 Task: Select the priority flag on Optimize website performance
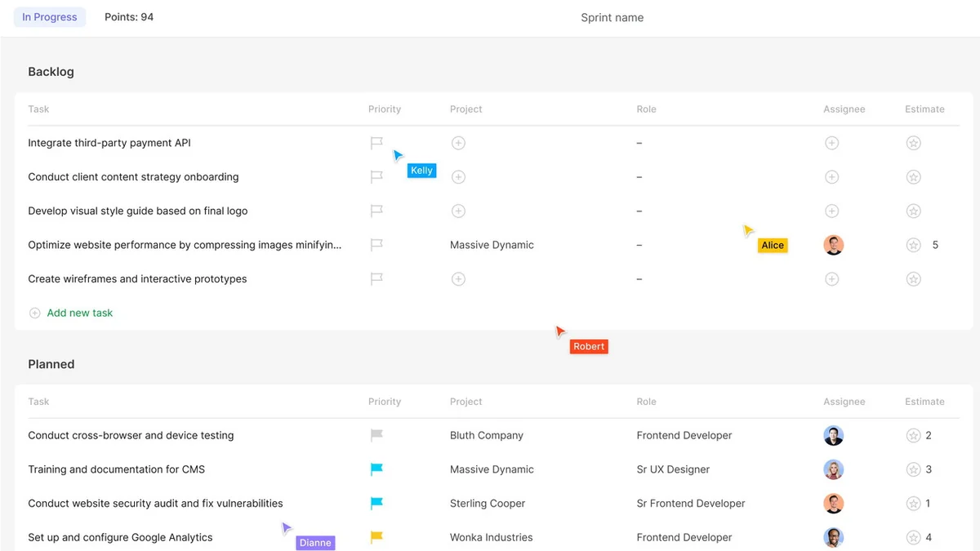point(376,245)
